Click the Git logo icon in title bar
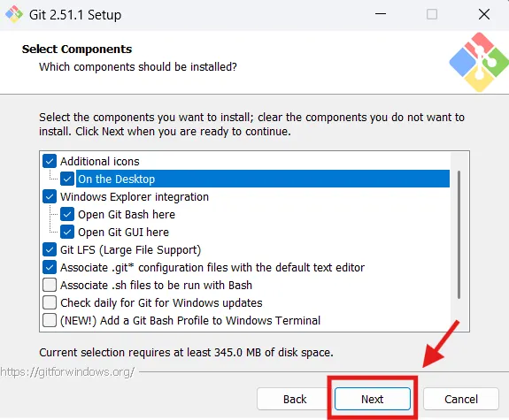 tap(14, 14)
